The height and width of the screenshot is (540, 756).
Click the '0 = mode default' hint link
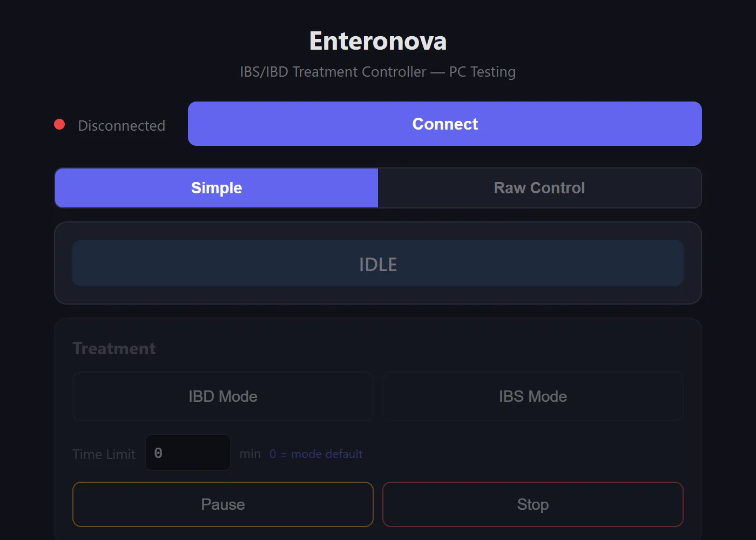tap(316, 454)
